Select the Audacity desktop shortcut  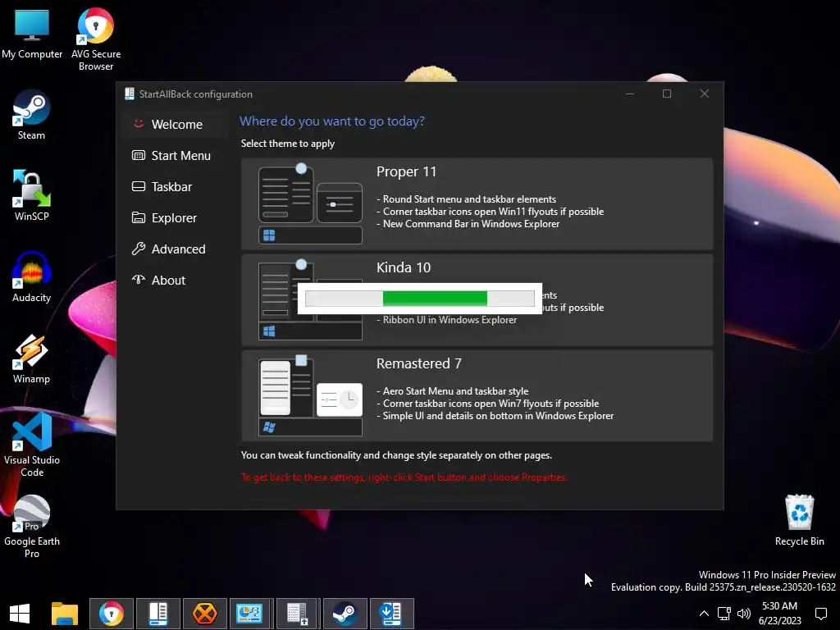(x=32, y=277)
